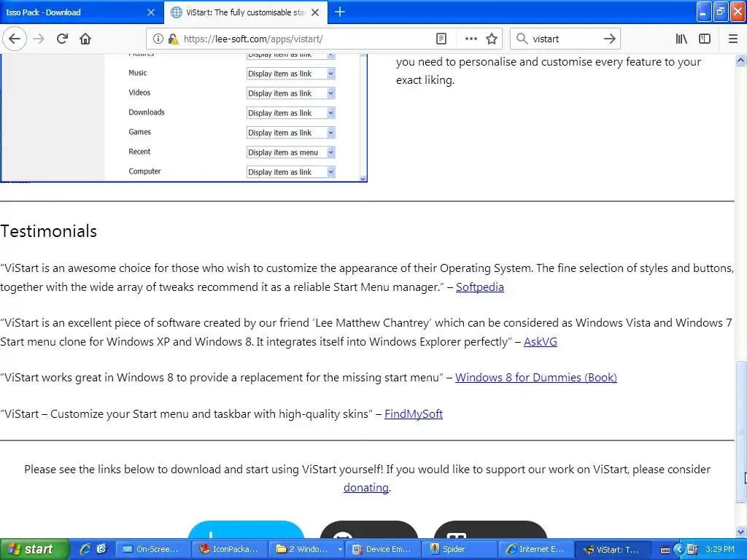
Task: Click the Testimonials heading
Action: pos(49,231)
